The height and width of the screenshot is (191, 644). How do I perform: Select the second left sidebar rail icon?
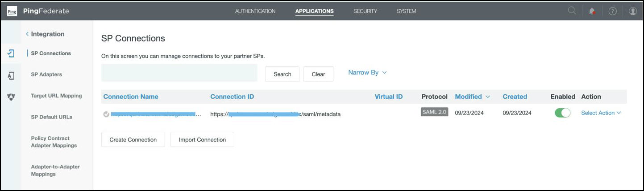click(x=11, y=76)
